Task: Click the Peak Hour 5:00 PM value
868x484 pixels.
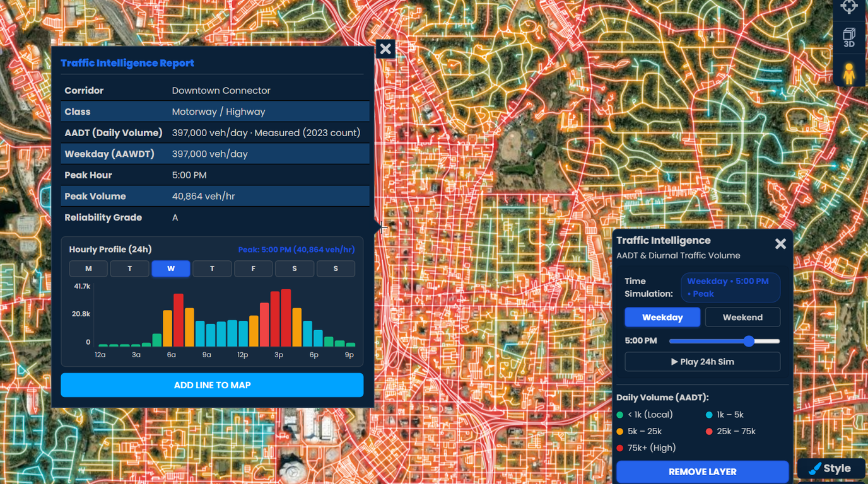Action: pyautogui.click(x=189, y=175)
